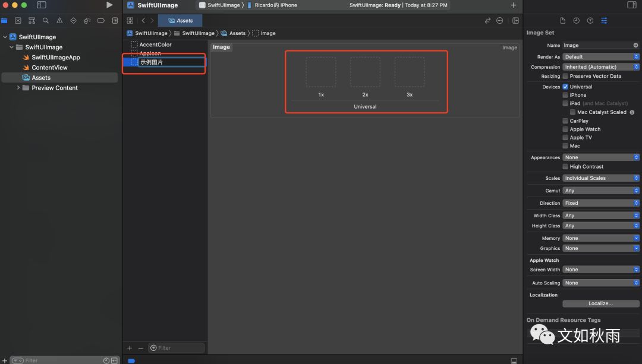Image resolution: width=642 pixels, height=364 pixels.
Task: Open the Project navigator folder icon
Action: point(4,20)
